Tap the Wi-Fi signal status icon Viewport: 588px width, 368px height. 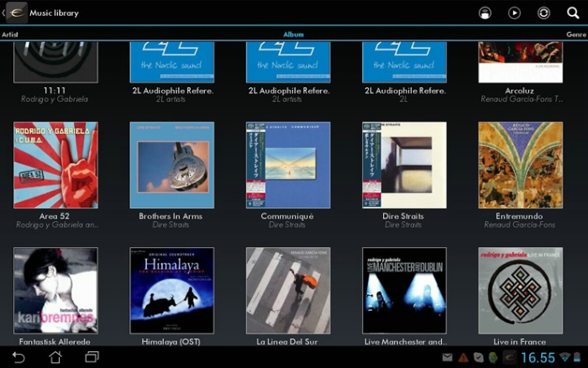click(x=564, y=357)
